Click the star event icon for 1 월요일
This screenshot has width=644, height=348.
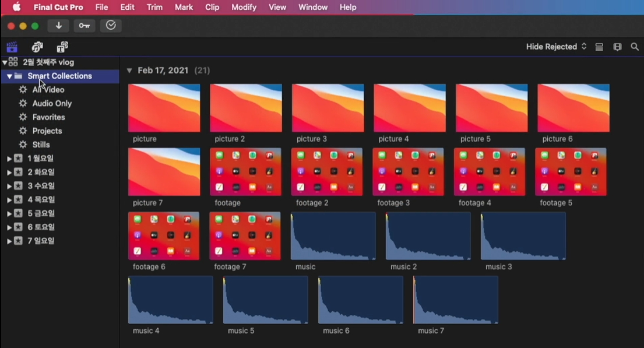click(x=18, y=158)
